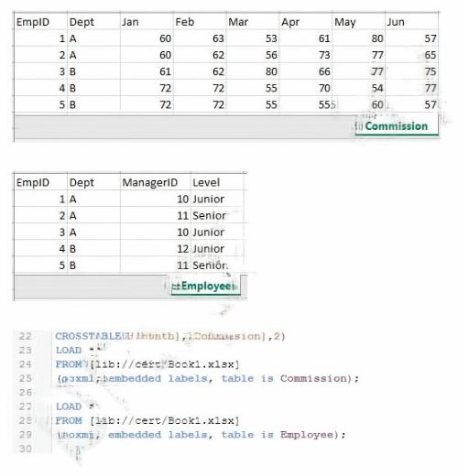Viewport: 458px width, 476px height.
Task: Click the CROSSTABLE statement on line 22
Action: coord(169,336)
